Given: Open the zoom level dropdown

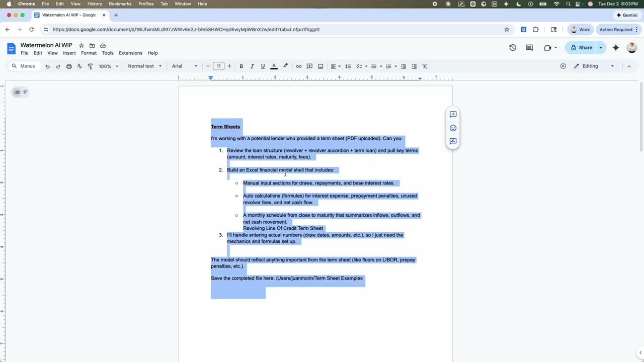Looking at the screenshot, I should coord(109,66).
